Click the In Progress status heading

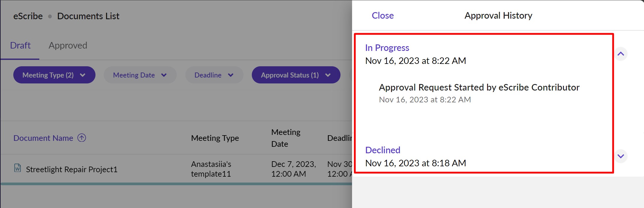(387, 48)
